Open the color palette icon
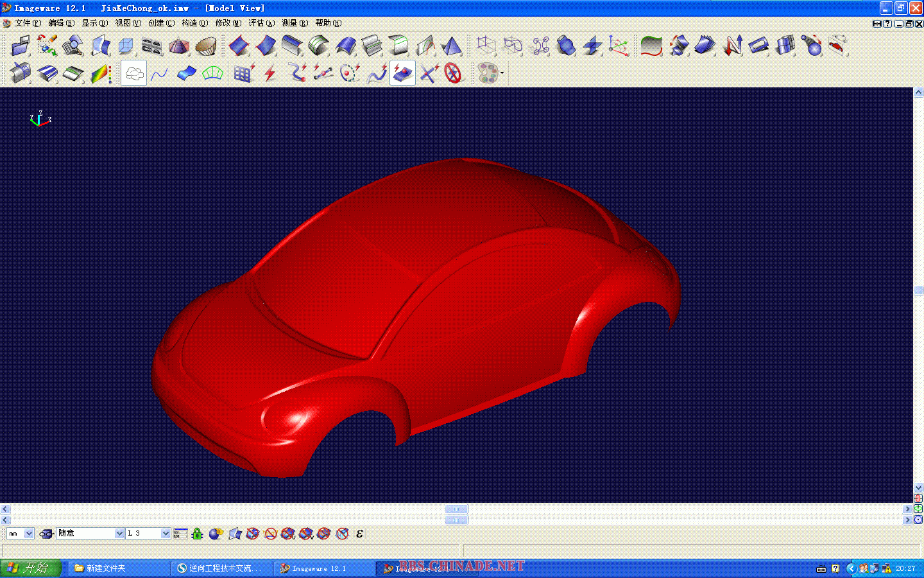924x578 pixels. pos(488,74)
